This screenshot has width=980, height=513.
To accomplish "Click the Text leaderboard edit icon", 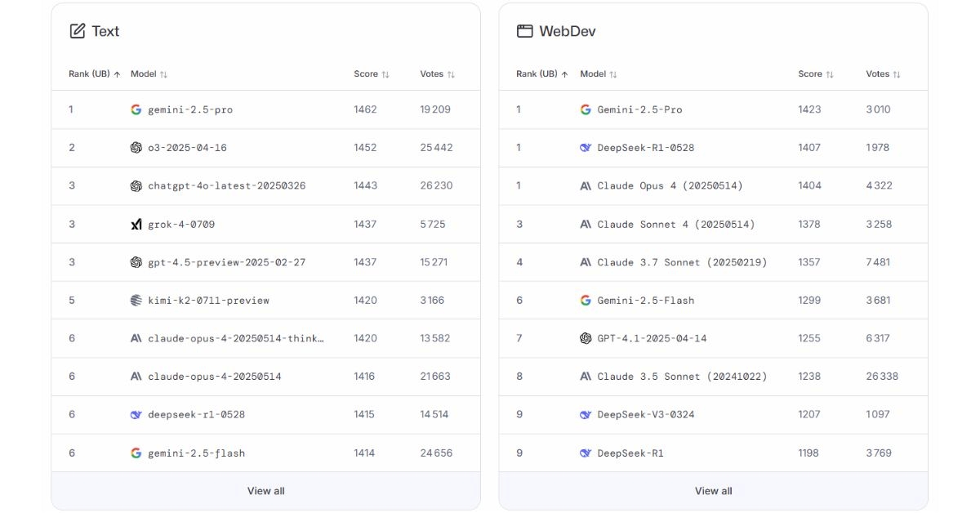I will [78, 31].
